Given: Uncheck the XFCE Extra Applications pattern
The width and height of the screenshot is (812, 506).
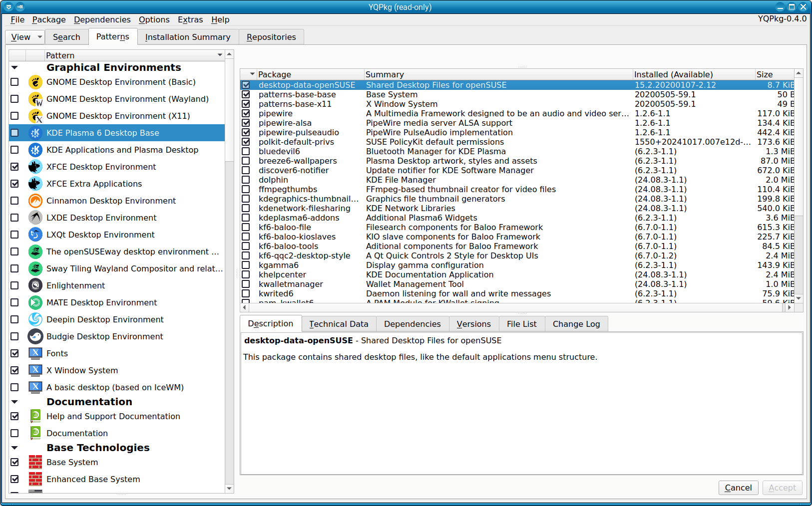Looking at the screenshot, I should pyautogui.click(x=14, y=184).
